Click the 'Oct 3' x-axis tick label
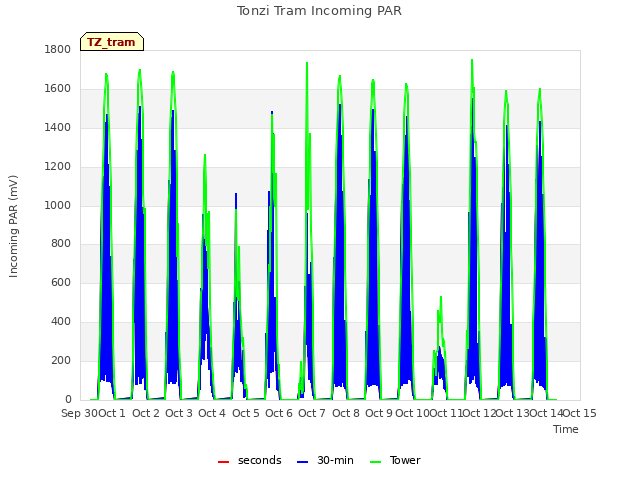Image resolution: width=640 pixels, height=480 pixels. pos(179,413)
